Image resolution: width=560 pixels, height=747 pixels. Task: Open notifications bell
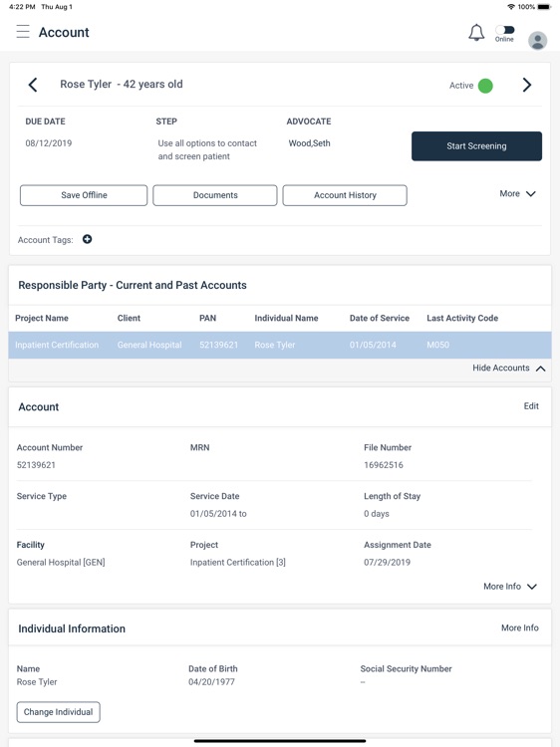[x=476, y=33]
